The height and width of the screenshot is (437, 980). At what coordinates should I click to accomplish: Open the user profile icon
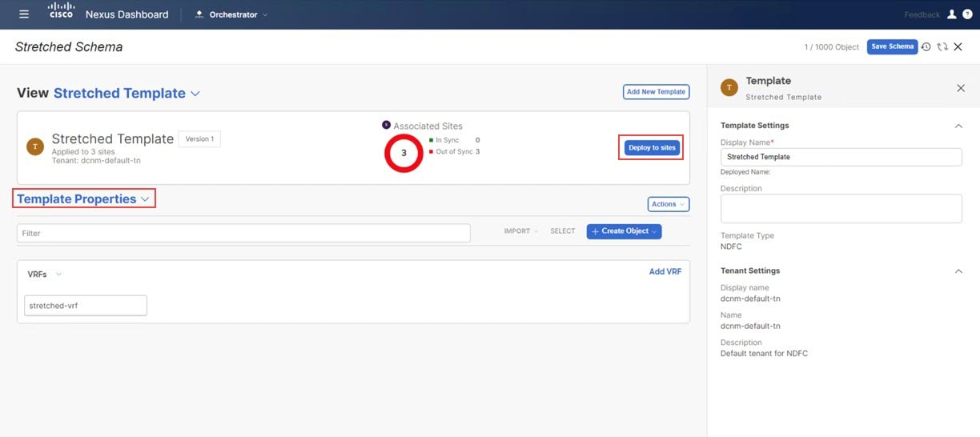(x=952, y=14)
